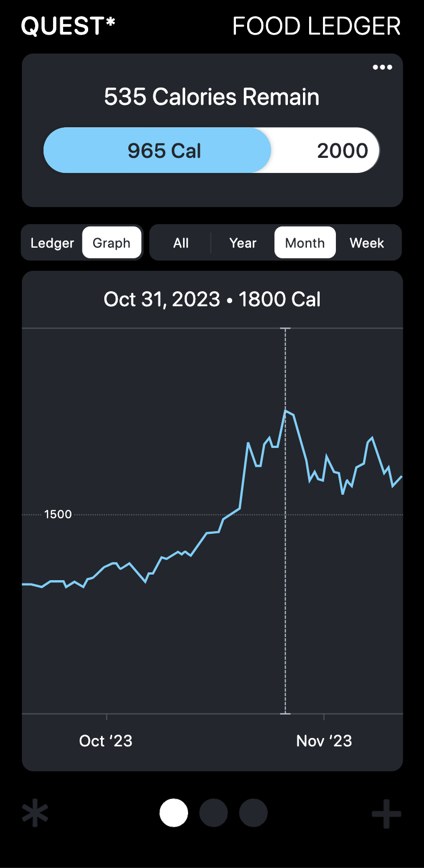The image size is (424, 868).
Task: Switch to Graph view
Action: (x=112, y=243)
